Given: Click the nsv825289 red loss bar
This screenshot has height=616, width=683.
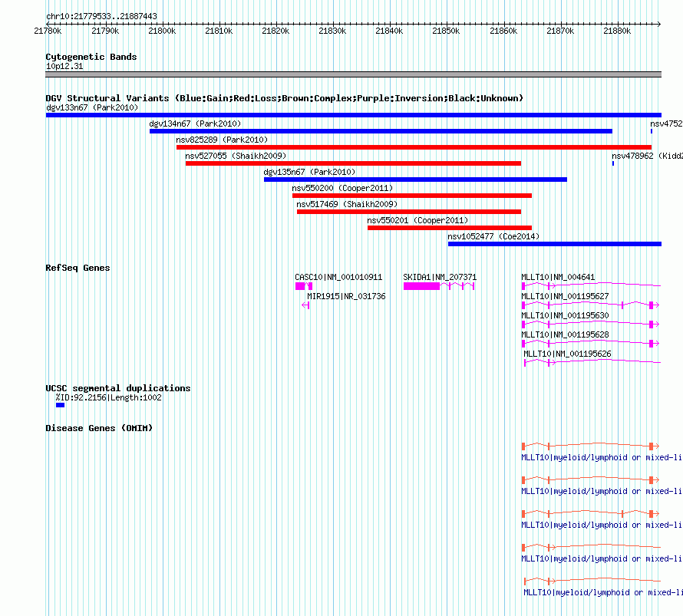Looking at the screenshot, I should pyautogui.click(x=414, y=147).
